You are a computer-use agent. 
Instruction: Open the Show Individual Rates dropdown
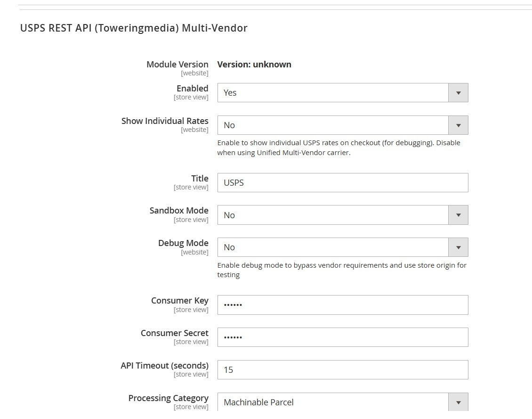(343, 125)
